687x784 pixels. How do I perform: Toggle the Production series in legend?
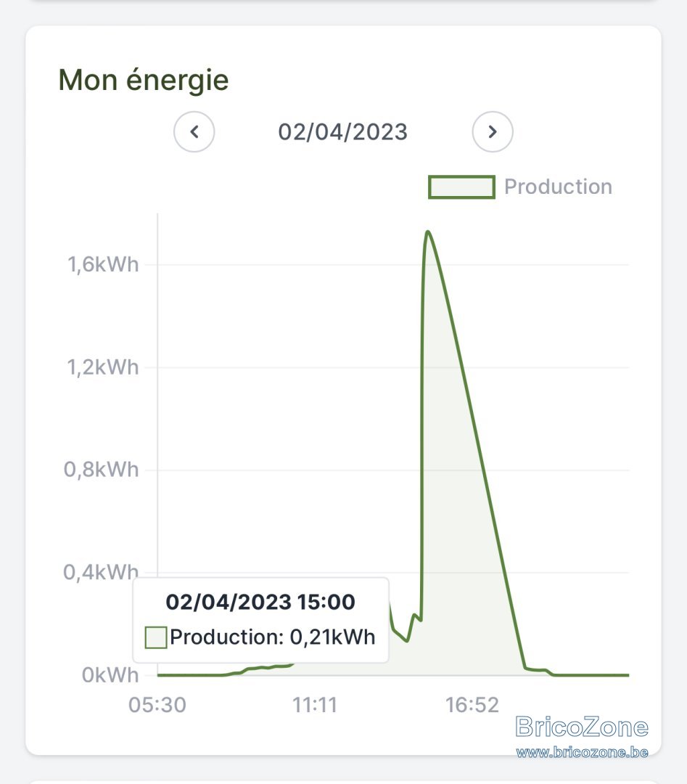[520, 187]
